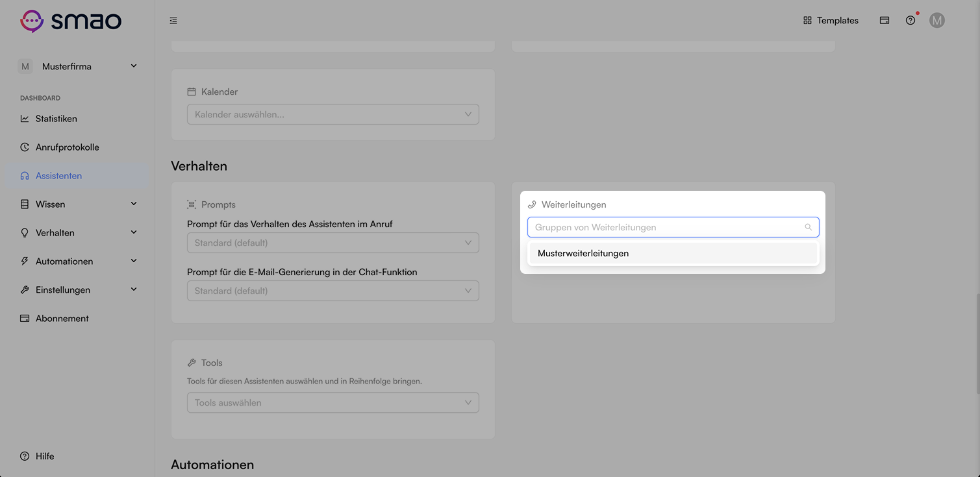Expand the Einstellungen chevron
Image resolution: width=980 pixels, height=477 pixels.
[x=134, y=289]
